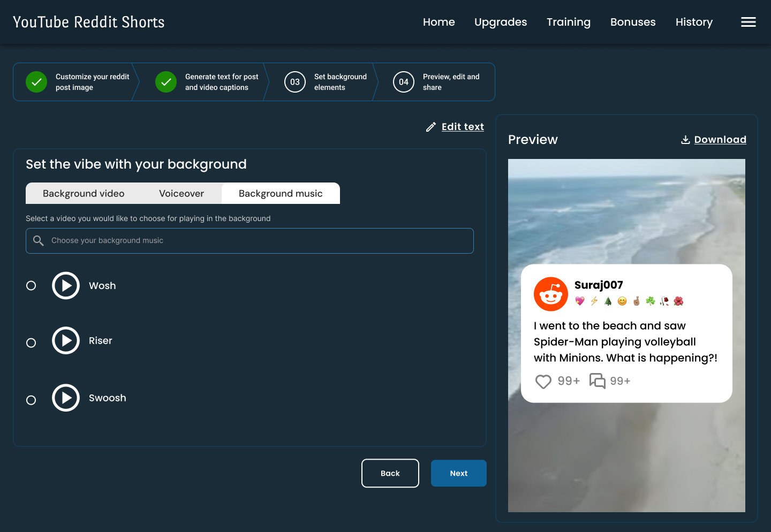This screenshot has height=532, width=771.
Task: Go to the History nav item
Action: coord(694,22)
